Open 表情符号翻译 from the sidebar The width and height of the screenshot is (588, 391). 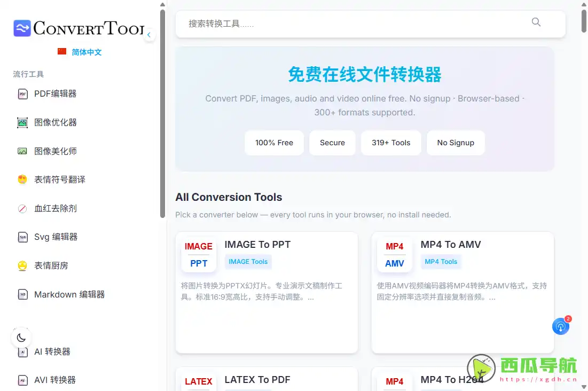60,179
